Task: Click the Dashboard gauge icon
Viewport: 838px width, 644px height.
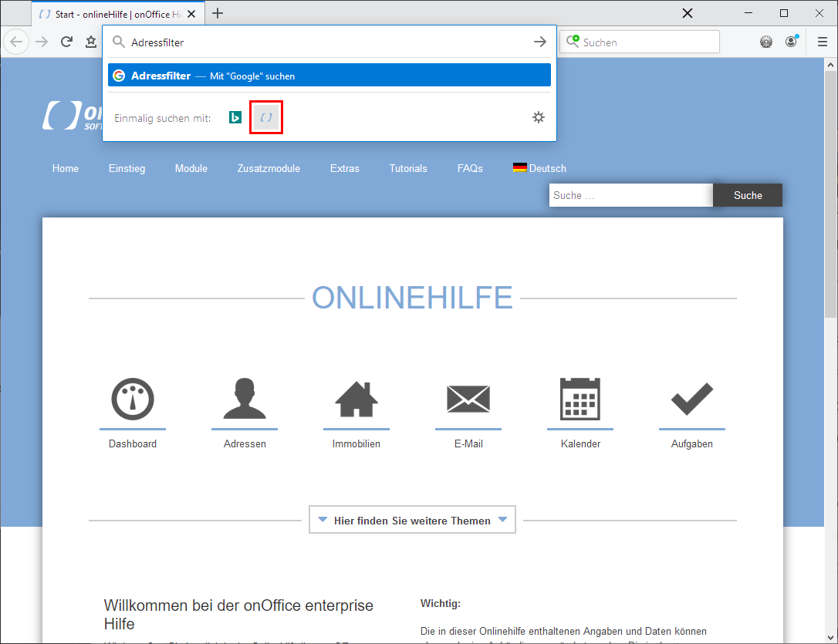Action: pyautogui.click(x=133, y=399)
